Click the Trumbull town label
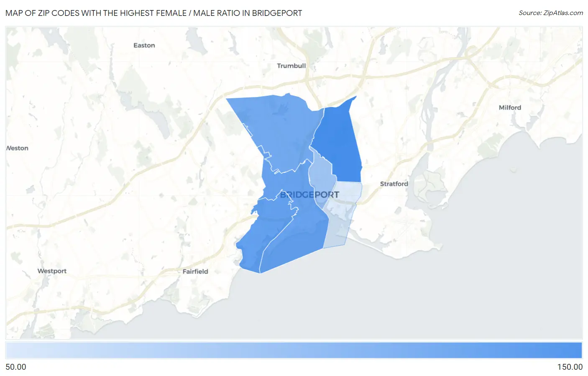Screen dimensions: 588x376 tap(291, 66)
